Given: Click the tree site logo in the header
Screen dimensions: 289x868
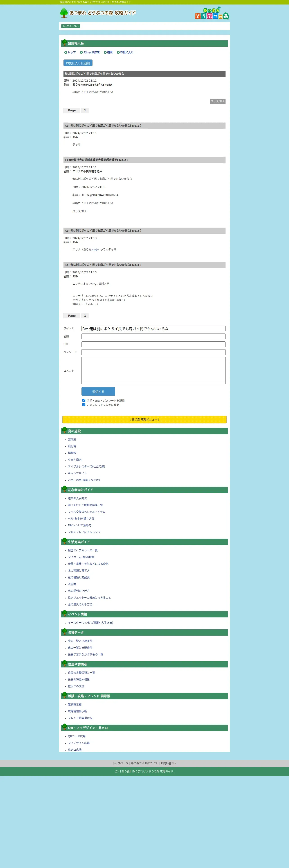Looking at the screenshot, I should coord(98,13).
